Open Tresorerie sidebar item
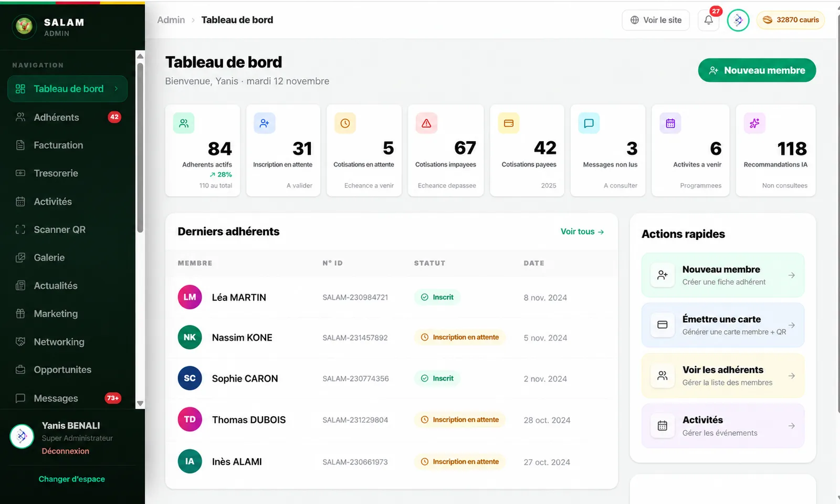 [67, 173]
